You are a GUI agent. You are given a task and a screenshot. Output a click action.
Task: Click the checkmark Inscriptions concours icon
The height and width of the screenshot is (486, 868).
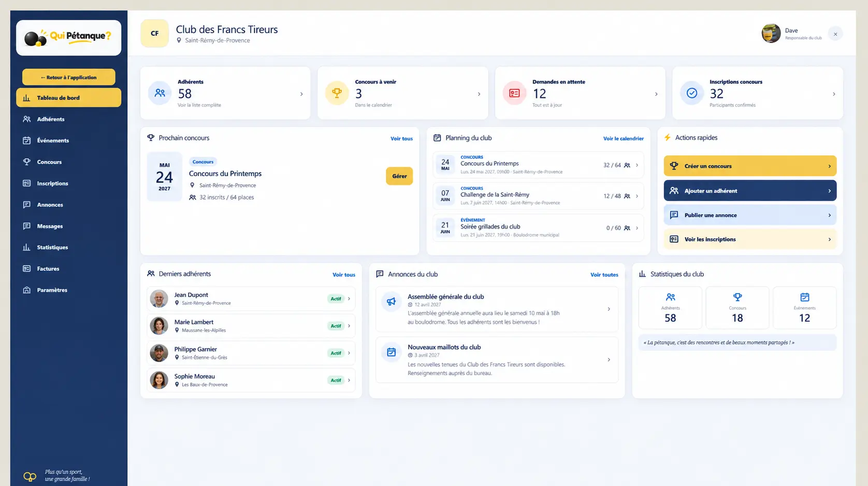(691, 93)
